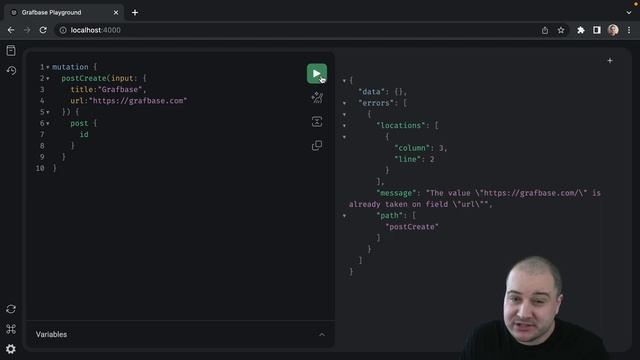Bookmark this page star icon
This screenshot has width=640, height=360.
tap(561, 30)
